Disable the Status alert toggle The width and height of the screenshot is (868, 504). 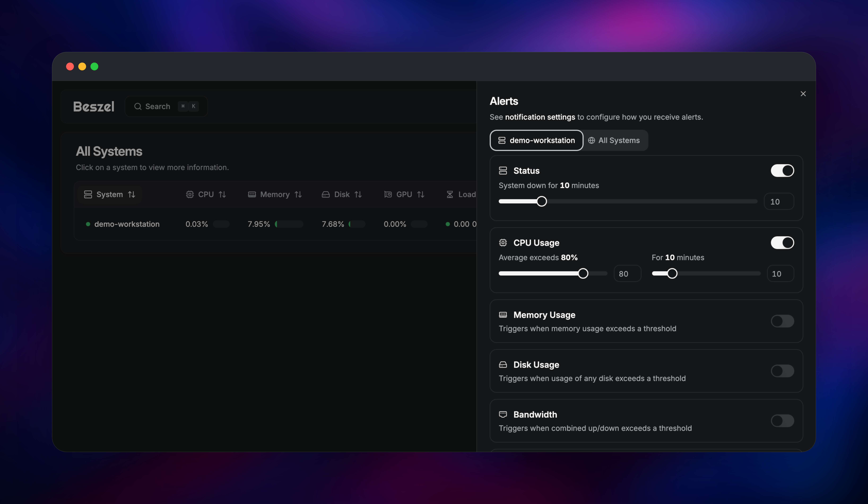tap(782, 170)
